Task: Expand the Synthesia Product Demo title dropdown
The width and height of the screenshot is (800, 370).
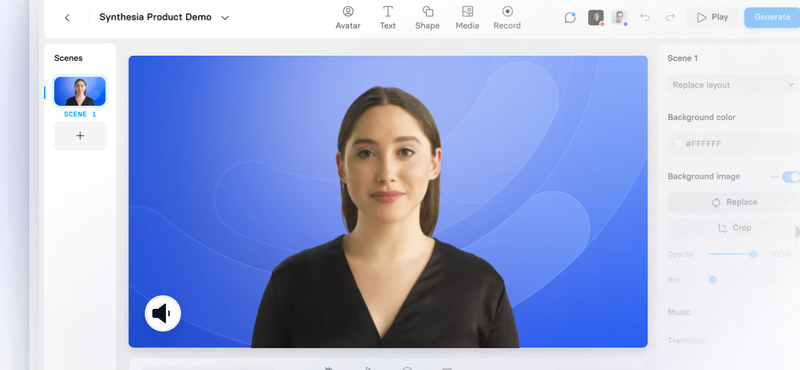Action: [224, 18]
